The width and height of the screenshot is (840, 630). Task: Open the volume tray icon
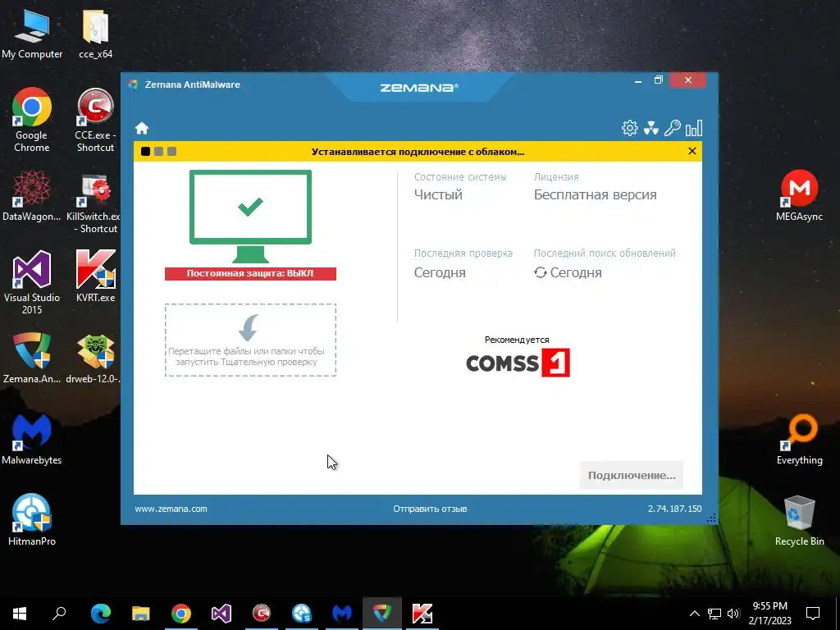tap(733, 614)
